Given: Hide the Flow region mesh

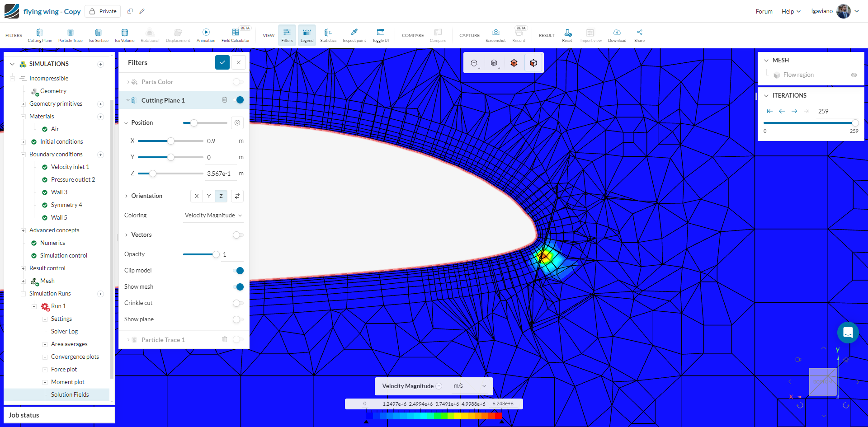Looking at the screenshot, I should coord(854,75).
